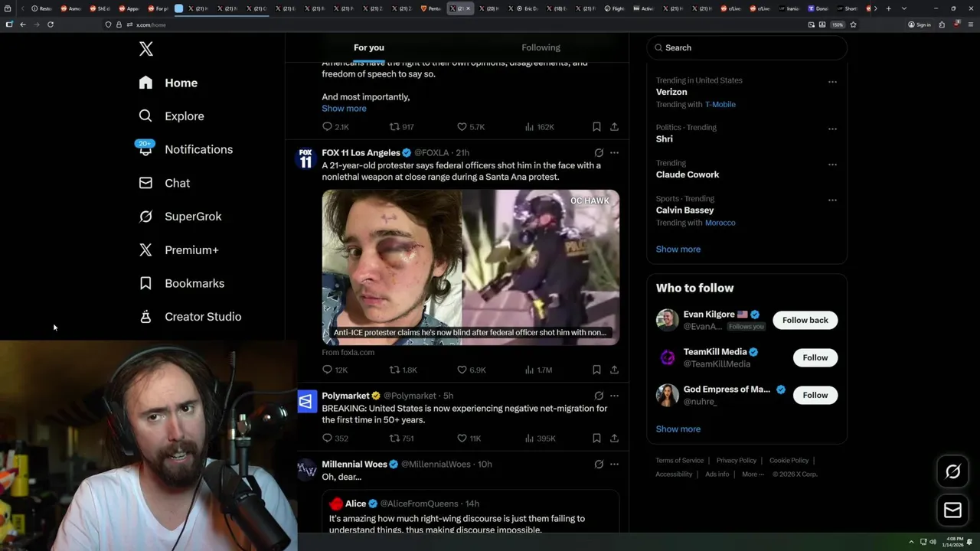The height and width of the screenshot is (551, 980).
Task: Open the FOX 11 protester article image
Action: click(x=470, y=267)
